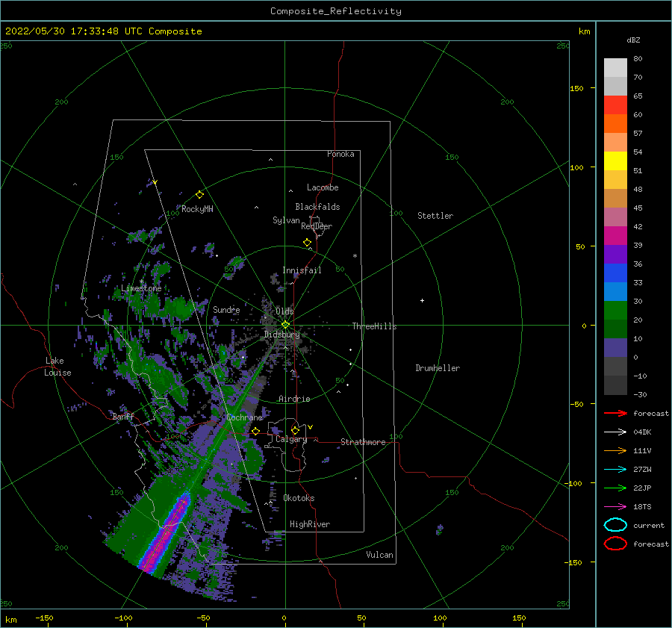The width and height of the screenshot is (672, 628).
Task: Select the 54 dBZ yellow swatch
Action: pos(615,161)
